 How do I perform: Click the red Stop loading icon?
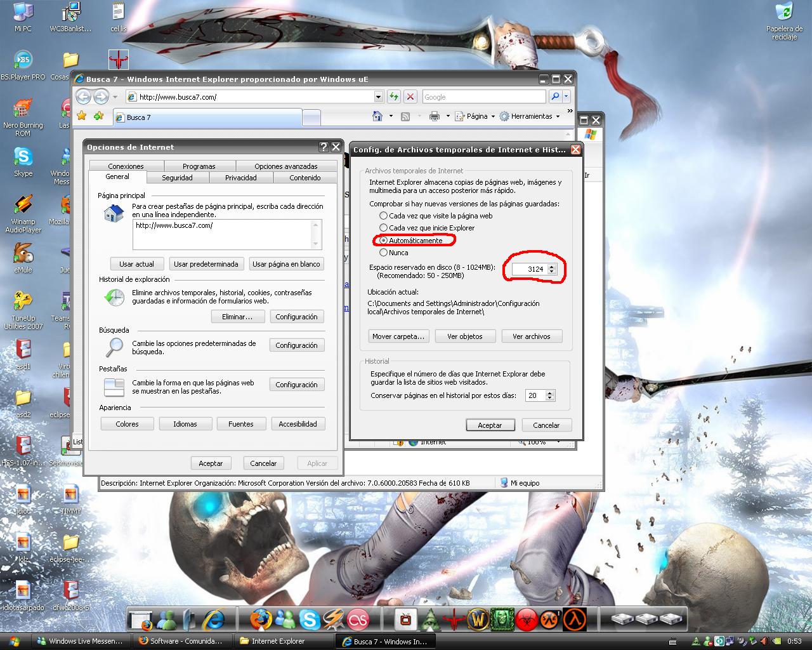click(410, 96)
